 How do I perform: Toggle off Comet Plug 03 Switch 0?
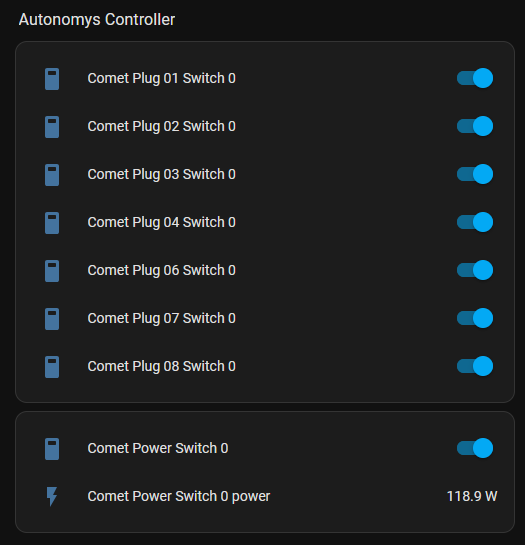coord(475,174)
